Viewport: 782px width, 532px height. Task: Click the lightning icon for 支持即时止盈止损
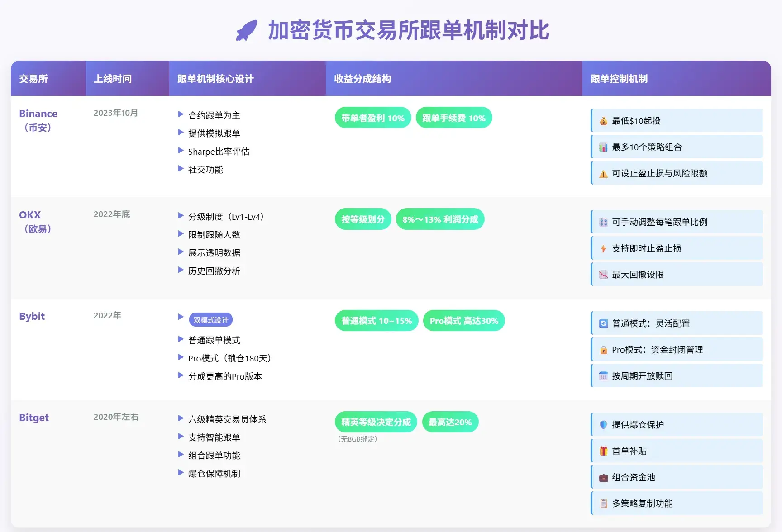tap(603, 249)
